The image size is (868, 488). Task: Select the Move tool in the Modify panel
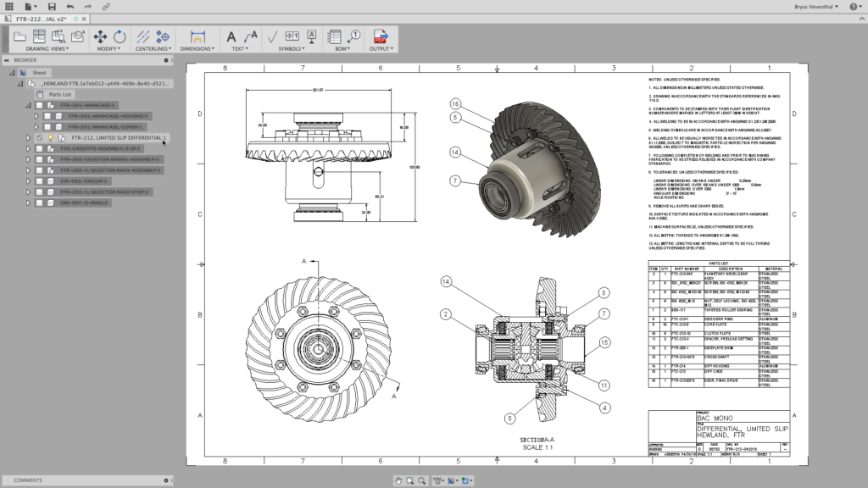click(x=99, y=36)
